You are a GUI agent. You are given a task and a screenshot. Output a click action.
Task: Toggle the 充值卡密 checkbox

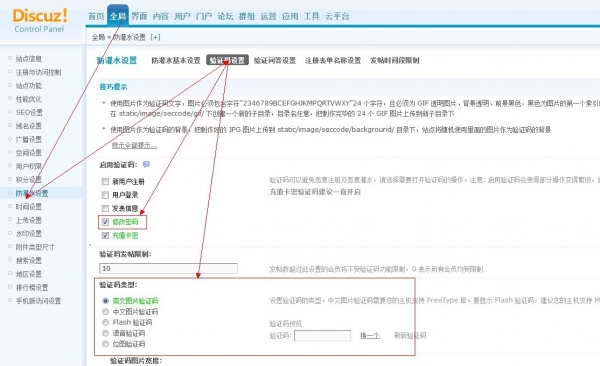coord(105,235)
